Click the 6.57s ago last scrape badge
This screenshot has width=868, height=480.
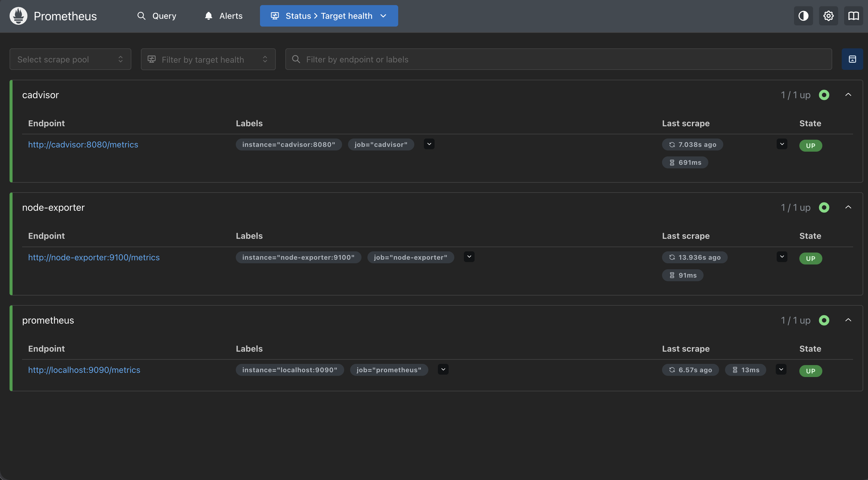point(690,370)
